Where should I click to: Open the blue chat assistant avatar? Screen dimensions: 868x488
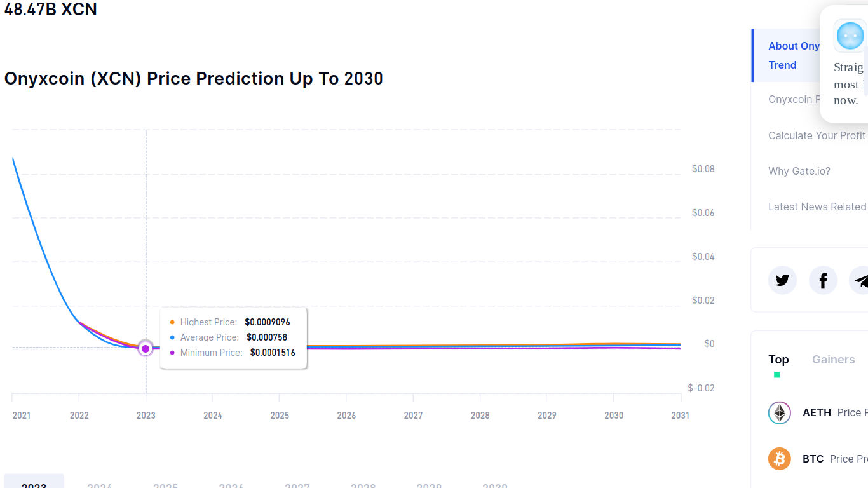(x=850, y=36)
